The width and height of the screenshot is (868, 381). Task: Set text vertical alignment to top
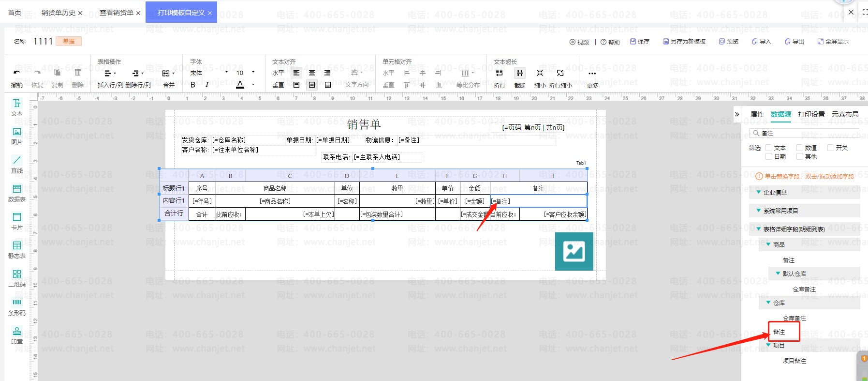(296, 85)
